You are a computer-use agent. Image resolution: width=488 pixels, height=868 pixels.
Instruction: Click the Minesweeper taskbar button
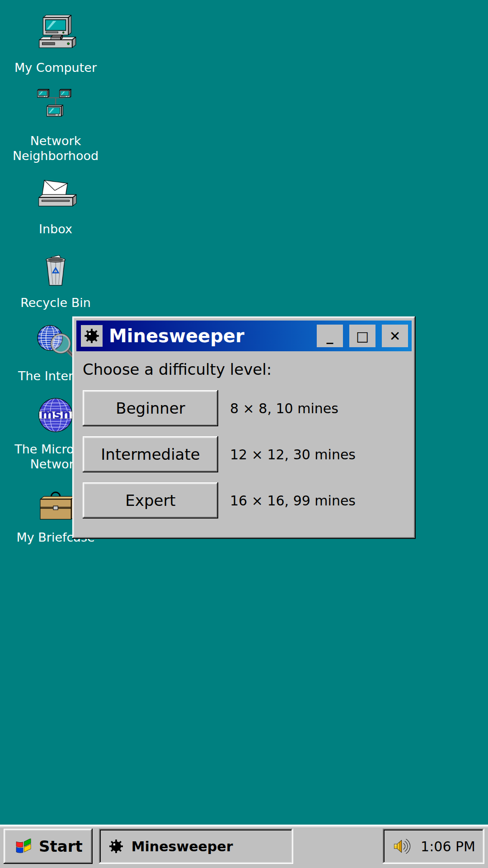coord(196,846)
